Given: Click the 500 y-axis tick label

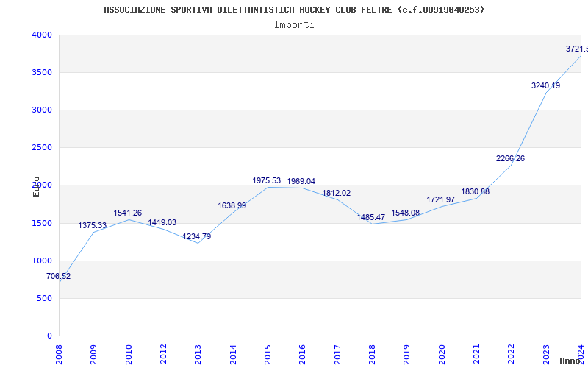Looking at the screenshot, I should coord(45,298).
